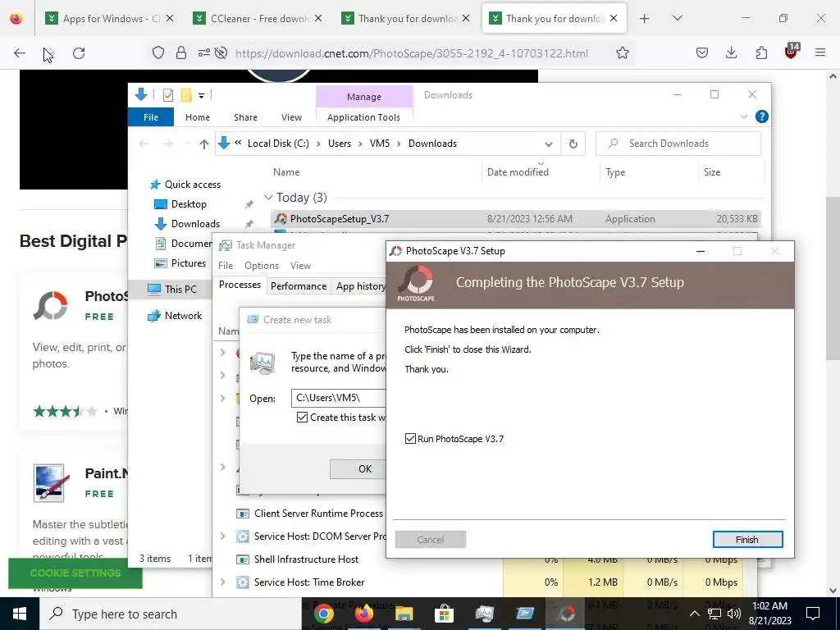The image size is (840, 630).
Task: Open Desktop in Explorer navigation pane
Action: [181, 204]
